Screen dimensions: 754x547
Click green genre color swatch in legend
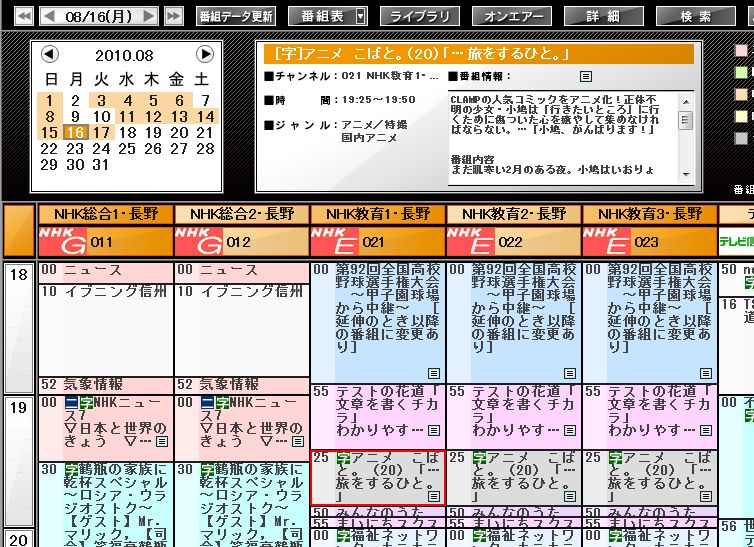pyautogui.click(x=741, y=73)
